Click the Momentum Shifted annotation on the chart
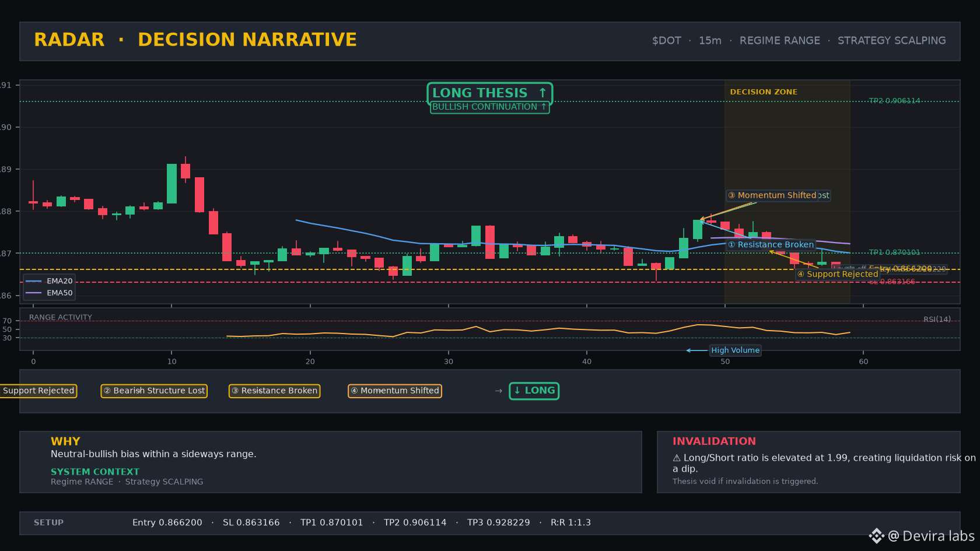This screenshot has height=551, width=980. [x=772, y=195]
